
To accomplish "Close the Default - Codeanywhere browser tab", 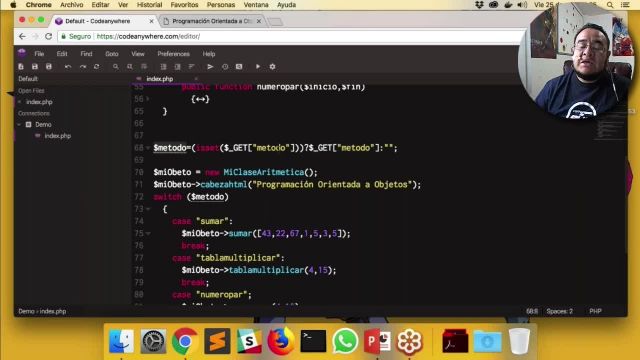I will click(151, 21).
